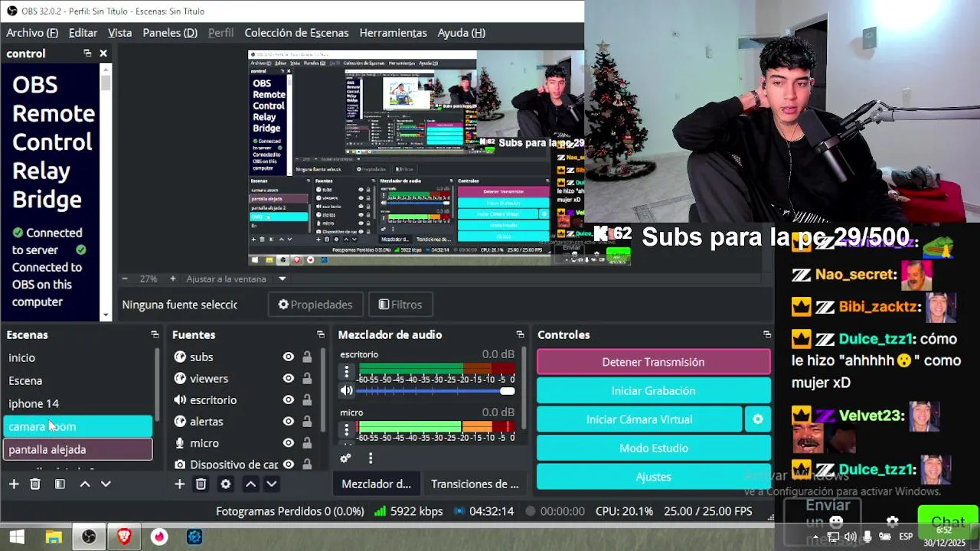
Task: Click Iniciar Cámara Virtual button
Action: 639,419
